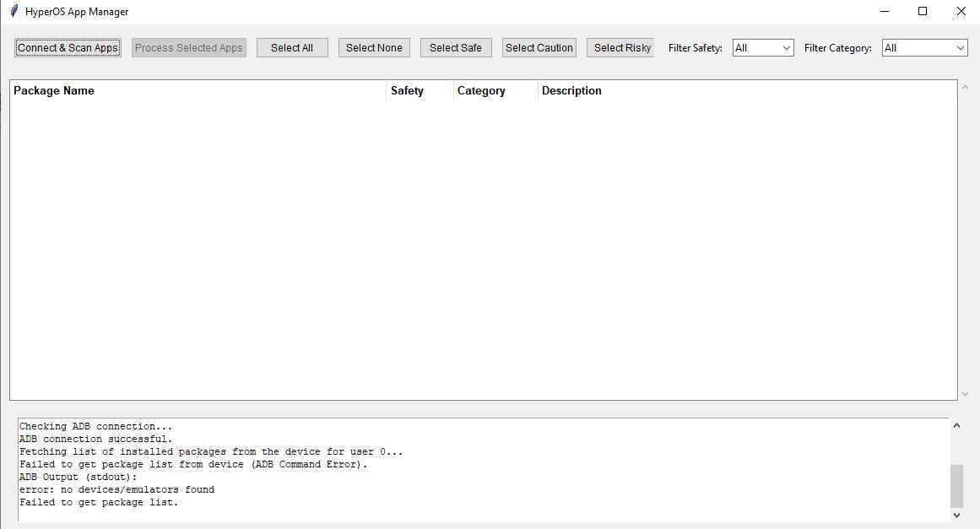This screenshot has width=980, height=529.
Task: Open the Filter Safety dropdown
Action: point(787,47)
